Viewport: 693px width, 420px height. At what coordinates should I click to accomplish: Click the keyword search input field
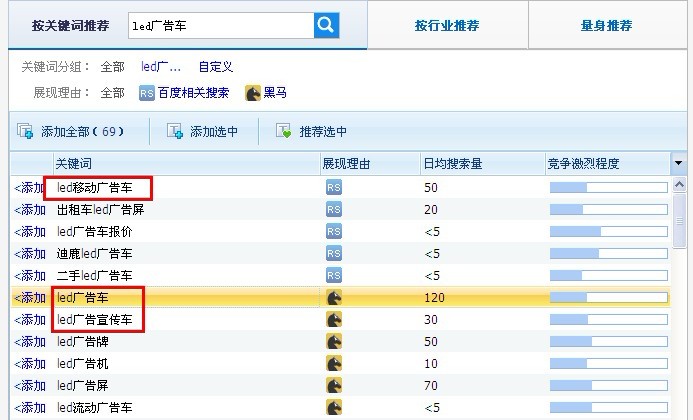click(x=220, y=26)
